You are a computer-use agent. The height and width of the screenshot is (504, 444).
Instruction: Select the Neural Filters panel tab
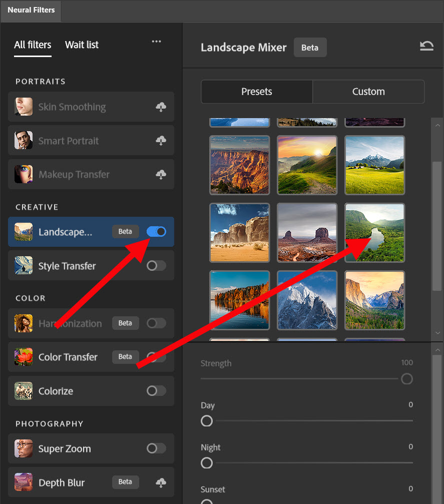click(31, 11)
